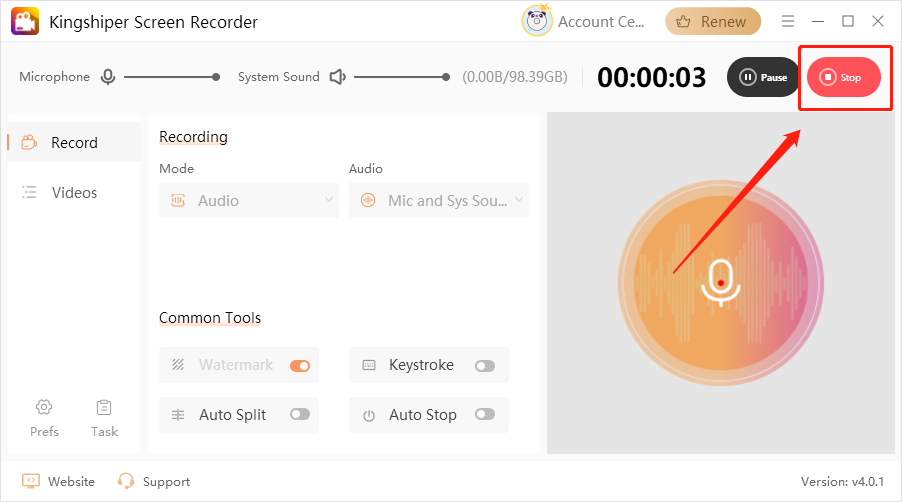The width and height of the screenshot is (902, 502).
Task: Maximize the recorder window
Action: (847, 21)
